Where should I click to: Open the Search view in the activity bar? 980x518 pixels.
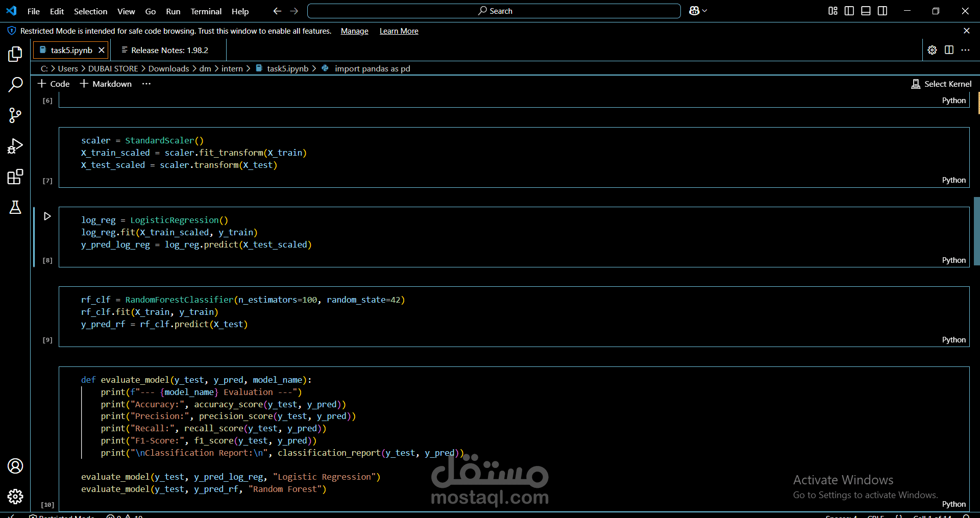[x=15, y=85]
